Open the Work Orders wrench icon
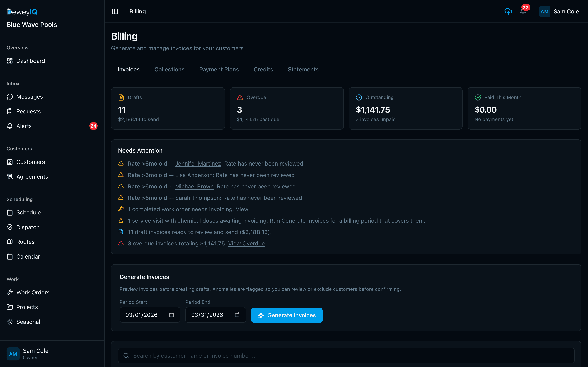The width and height of the screenshot is (588, 367). tap(10, 292)
